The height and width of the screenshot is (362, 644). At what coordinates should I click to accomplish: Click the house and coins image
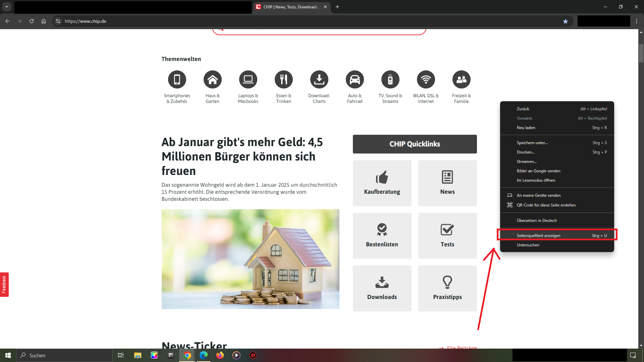250,259
